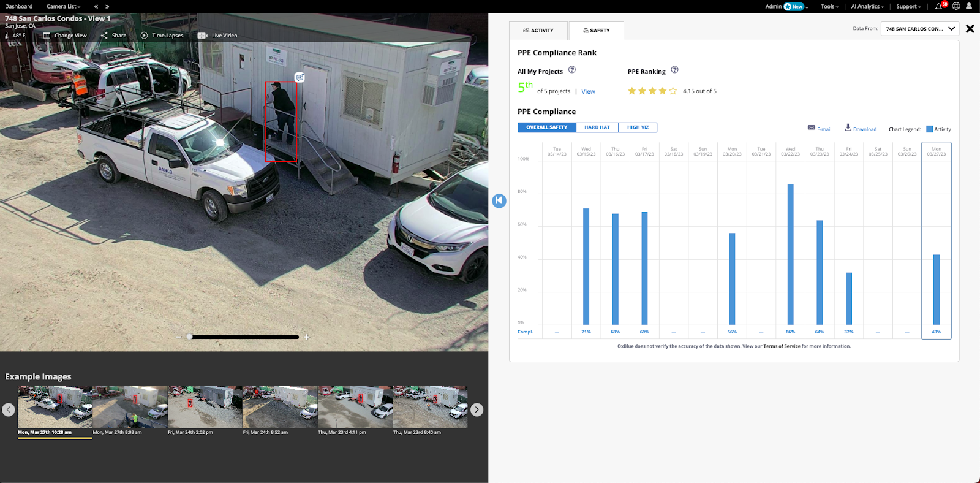Go to the previous camera arrow

(x=96, y=7)
